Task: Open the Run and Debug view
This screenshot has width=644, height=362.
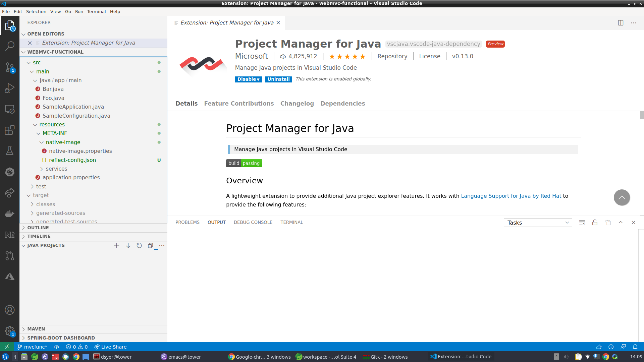Action: (10, 88)
